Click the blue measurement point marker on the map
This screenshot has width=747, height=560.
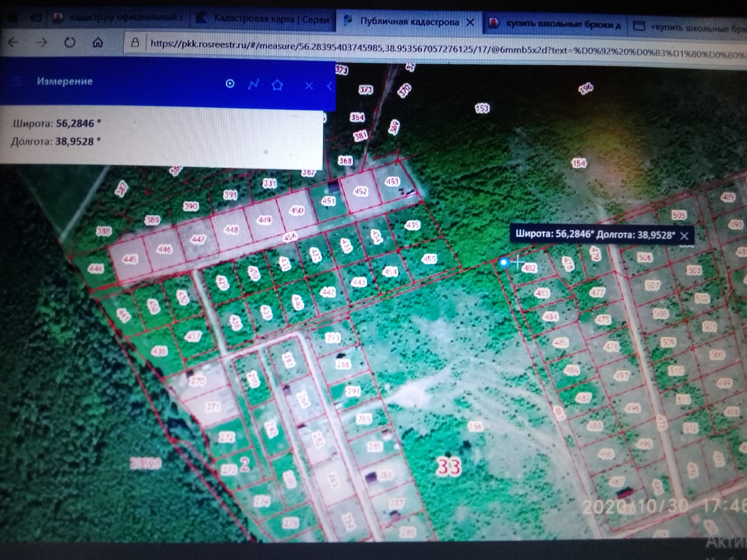click(503, 262)
